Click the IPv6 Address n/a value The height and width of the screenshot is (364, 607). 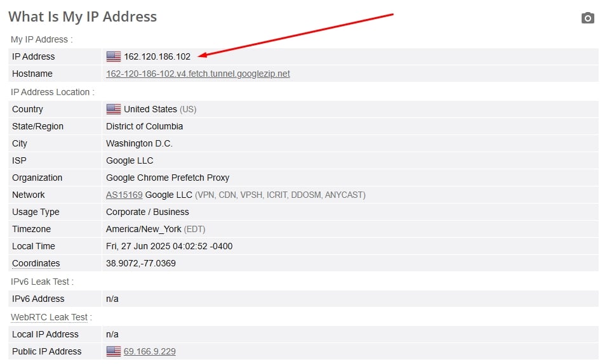click(x=112, y=299)
